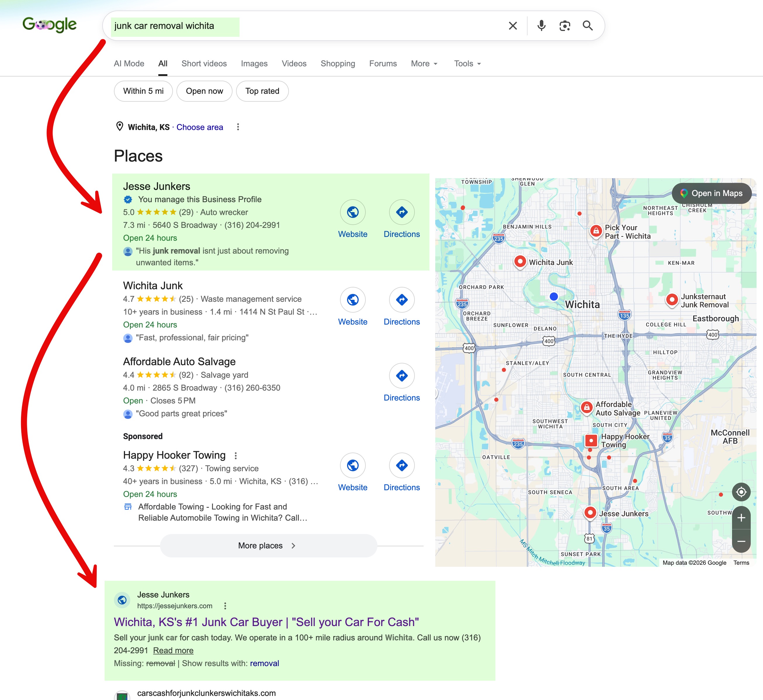Zoom out on the map with minus
This screenshot has width=763, height=700.
tap(741, 541)
